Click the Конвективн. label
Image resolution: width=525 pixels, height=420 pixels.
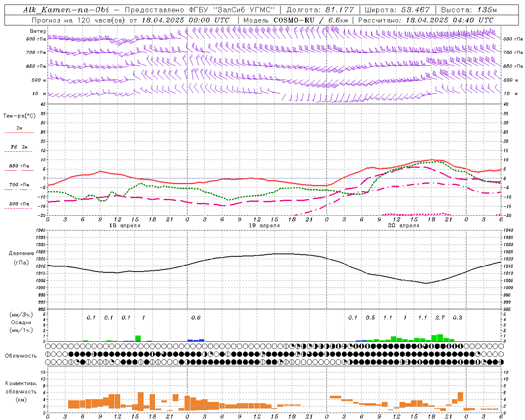click(21, 383)
